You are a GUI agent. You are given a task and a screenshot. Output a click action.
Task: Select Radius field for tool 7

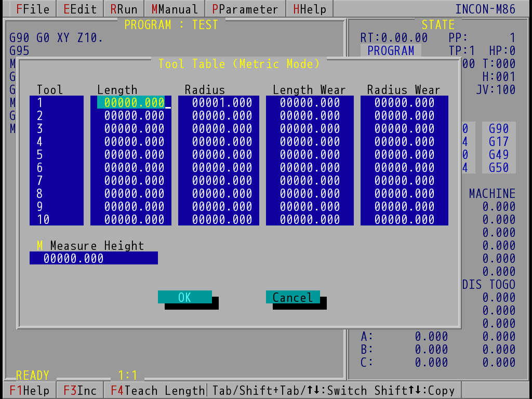(x=219, y=180)
